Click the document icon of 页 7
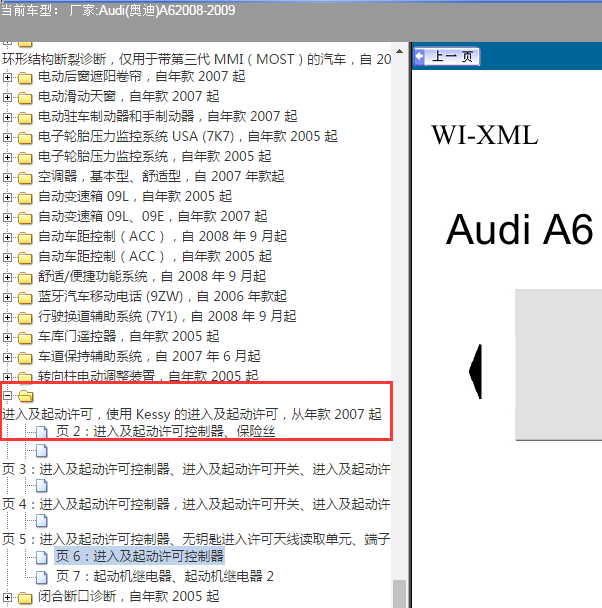Viewport: 602px width, 608px height. 42,577
